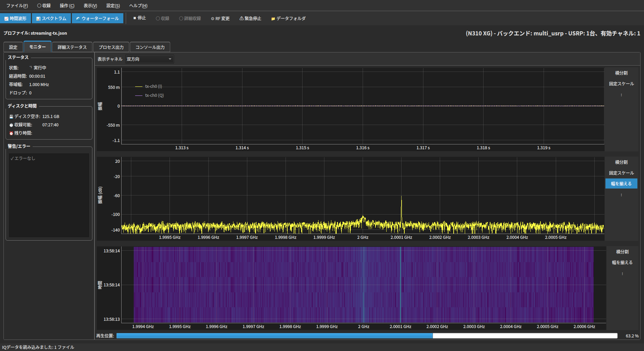Switch to the 詳細ステータス tab
Viewport: 644px width, 351px height.
point(72,47)
